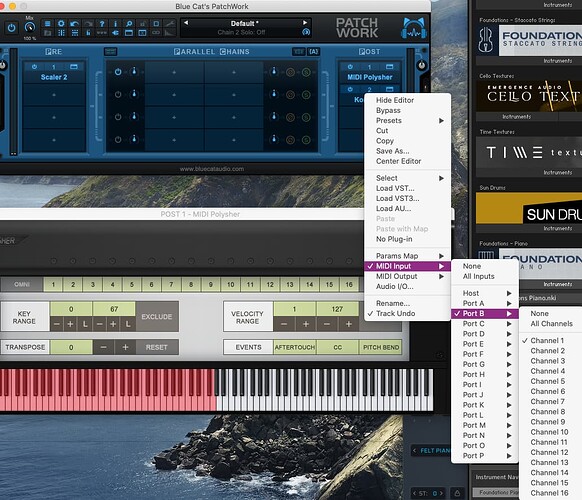Expand the Params Map submenu
Screen dimensions: 582x500
[x=407, y=256]
